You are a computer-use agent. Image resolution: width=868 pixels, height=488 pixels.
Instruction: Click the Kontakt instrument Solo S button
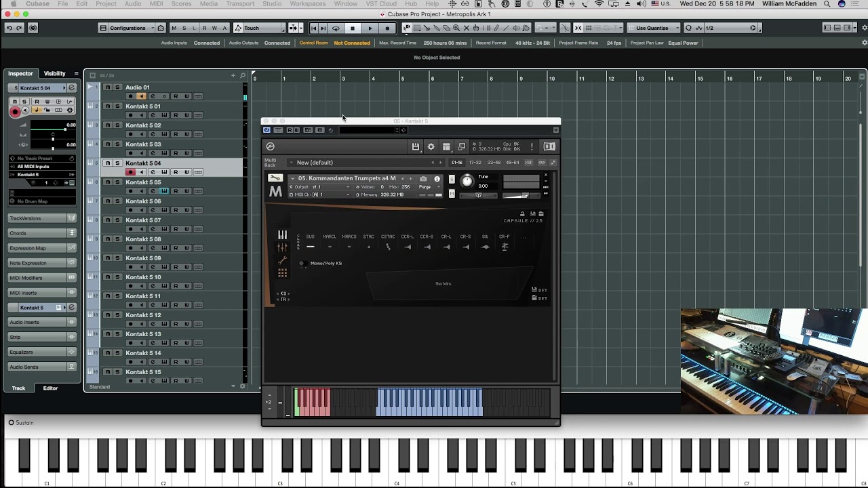[x=452, y=179]
